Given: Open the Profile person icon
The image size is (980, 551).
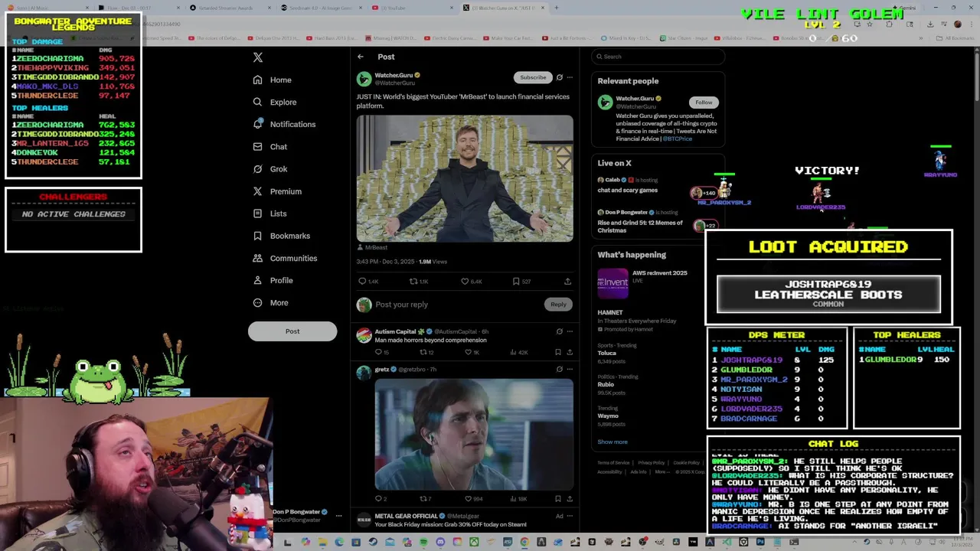Looking at the screenshot, I should (x=258, y=280).
